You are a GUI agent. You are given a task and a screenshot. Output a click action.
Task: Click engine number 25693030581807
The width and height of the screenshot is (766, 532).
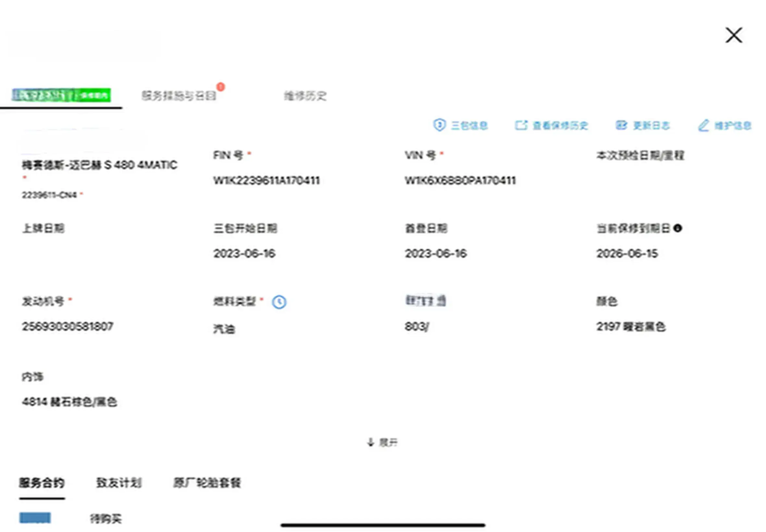pyautogui.click(x=68, y=326)
